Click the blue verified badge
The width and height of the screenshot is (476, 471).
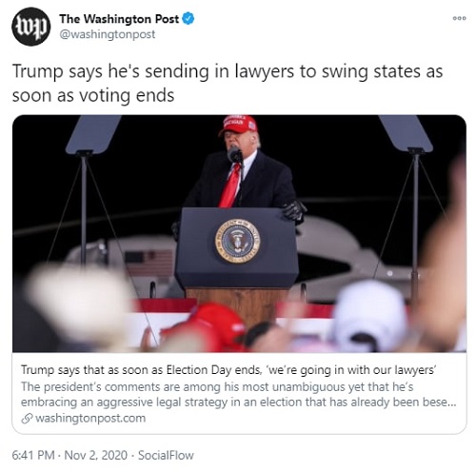click(188, 19)
